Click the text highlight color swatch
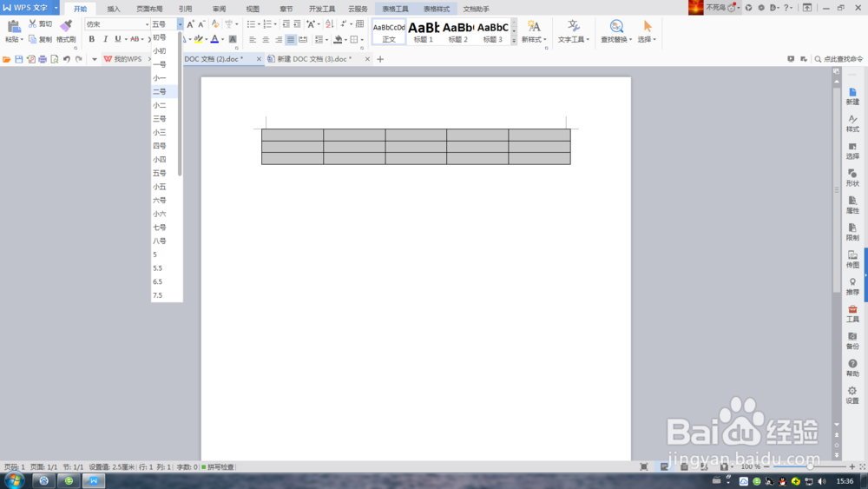Screen dimensions: 868x489 [x=198, y=39]
